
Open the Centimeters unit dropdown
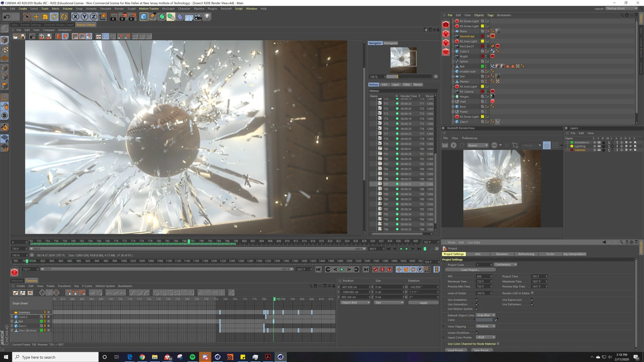pyautogui.click(x=505, y=265)
